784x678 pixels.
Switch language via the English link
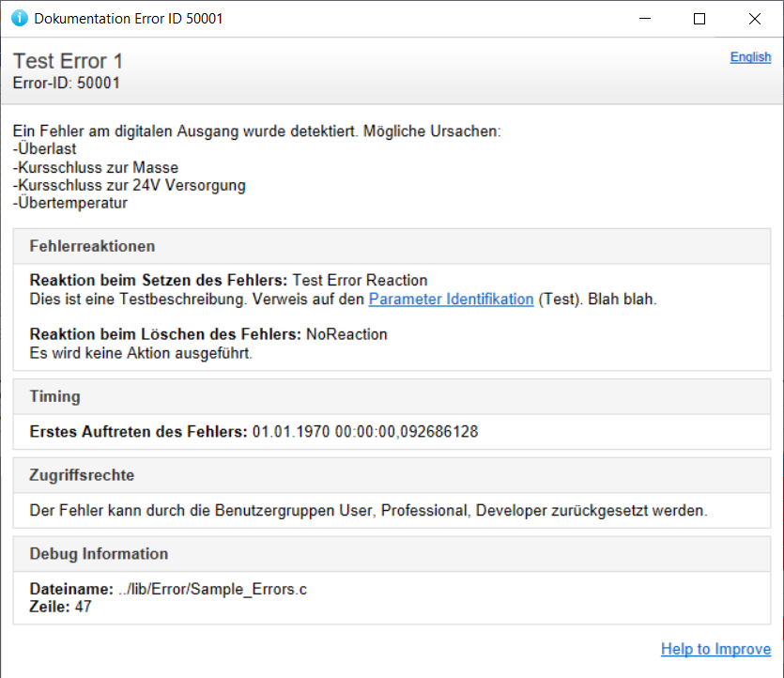(750, 57)
